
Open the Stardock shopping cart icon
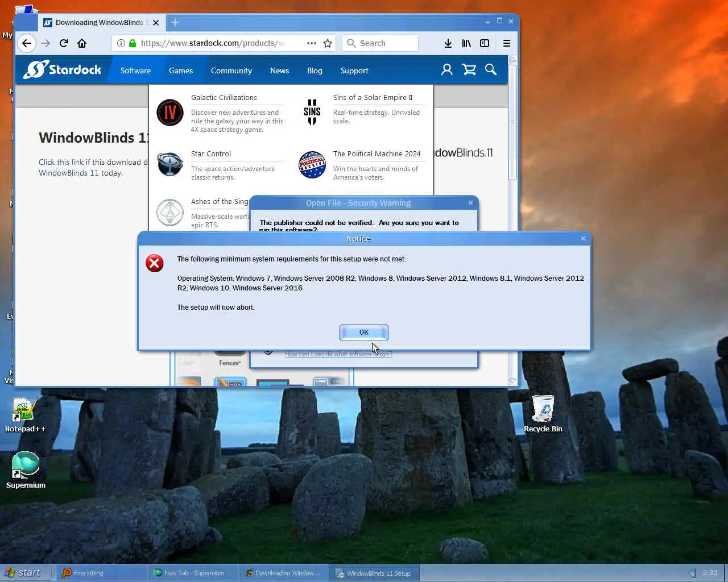(469, 70)
